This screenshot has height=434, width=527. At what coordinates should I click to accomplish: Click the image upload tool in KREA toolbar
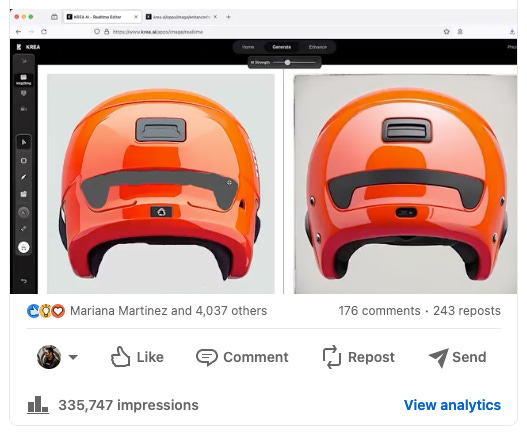pos(24,194)
